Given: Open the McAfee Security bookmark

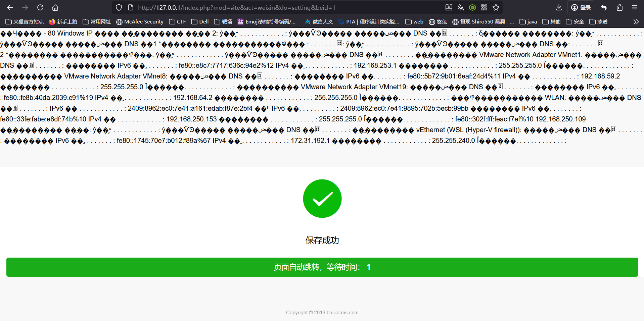Looking at the screenshot, I should [140, 22].
